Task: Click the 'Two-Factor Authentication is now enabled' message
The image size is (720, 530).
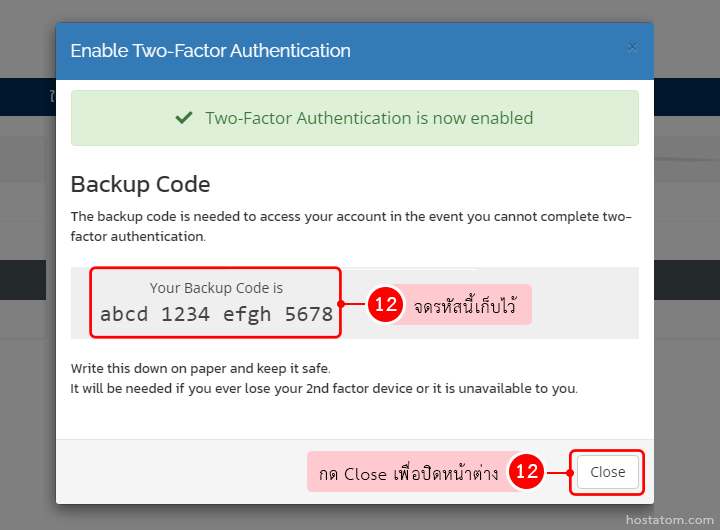Action: click(x=369, y=118)
